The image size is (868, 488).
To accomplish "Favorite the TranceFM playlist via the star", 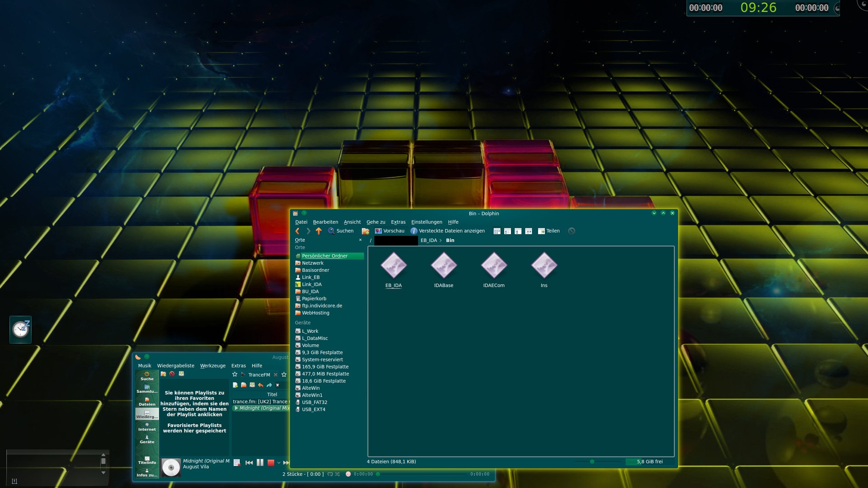I will pos(235,374).
